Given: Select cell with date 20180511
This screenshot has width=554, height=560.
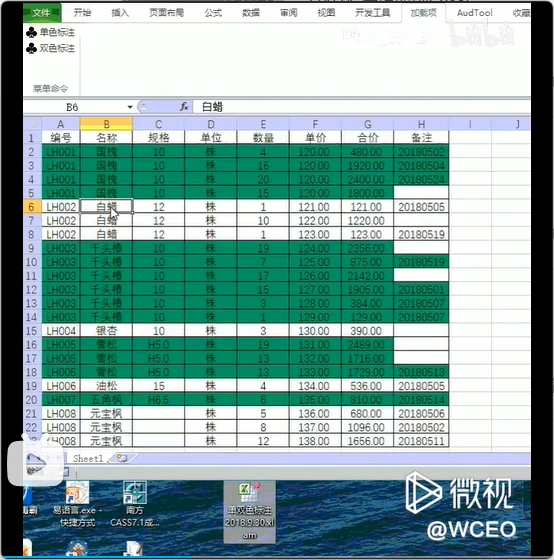Looking at the screenshot, I should [x=421, y=441].
